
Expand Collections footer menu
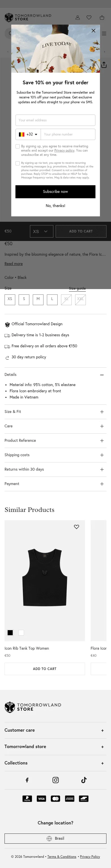55,763
